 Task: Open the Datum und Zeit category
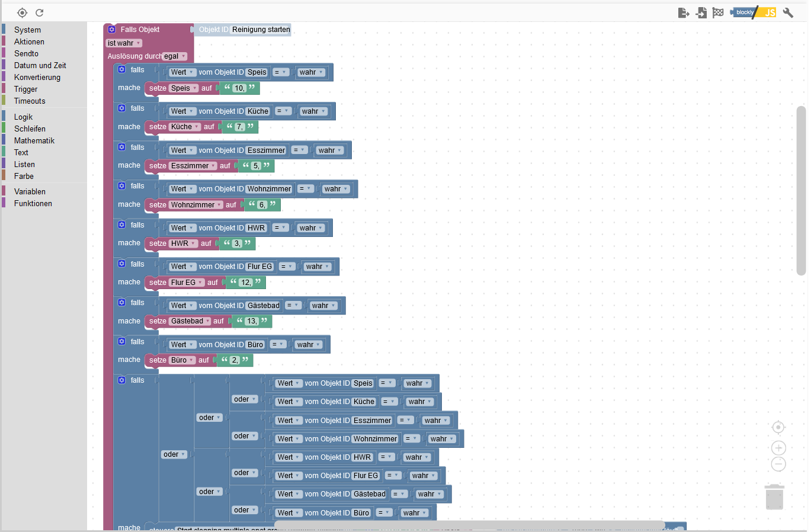(x=40, y=65)
